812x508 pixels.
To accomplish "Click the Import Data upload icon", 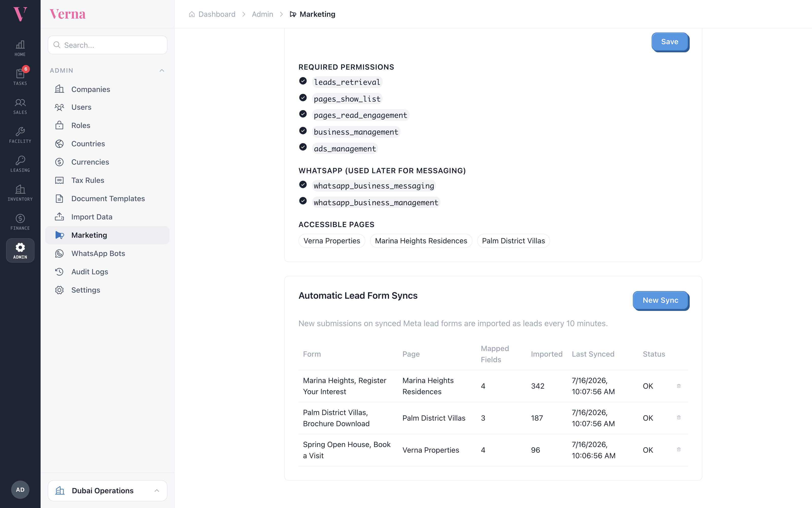I will click(59, 217).
